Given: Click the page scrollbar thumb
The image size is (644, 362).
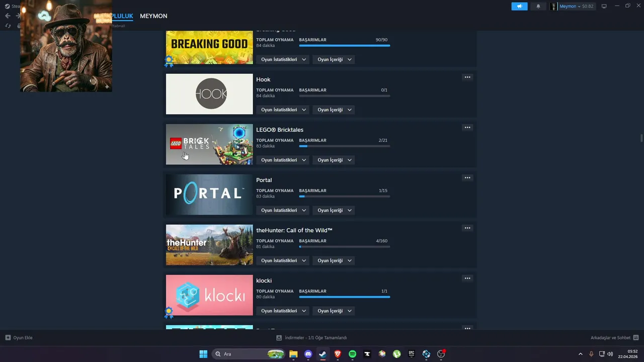Looking at the screenshot, I should (641, 138).
